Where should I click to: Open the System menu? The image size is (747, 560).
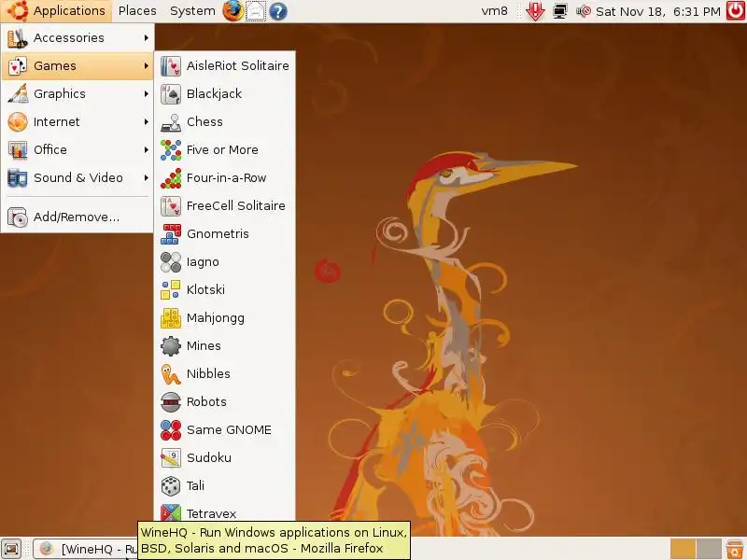tap(192, 11)
